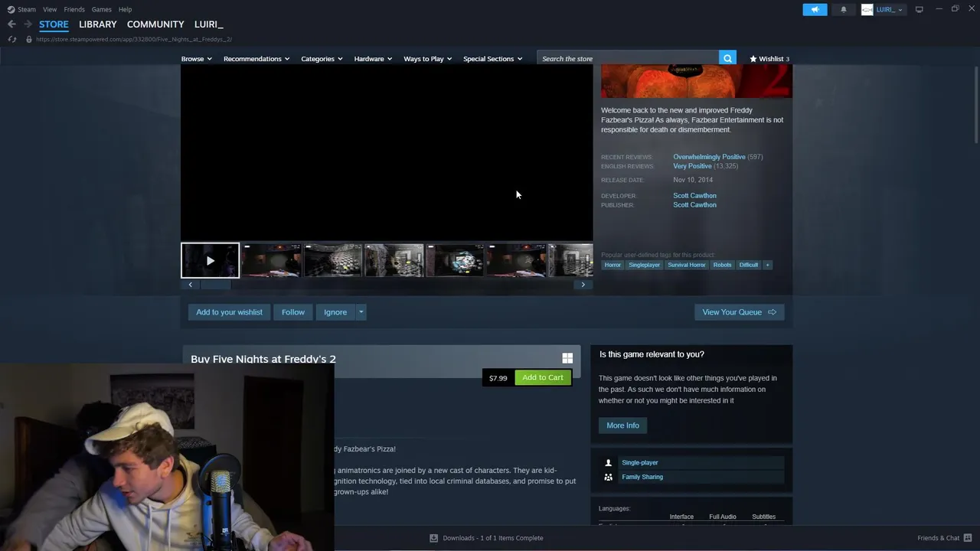
Task: Click the Windows platform icon
Action: 567,358
